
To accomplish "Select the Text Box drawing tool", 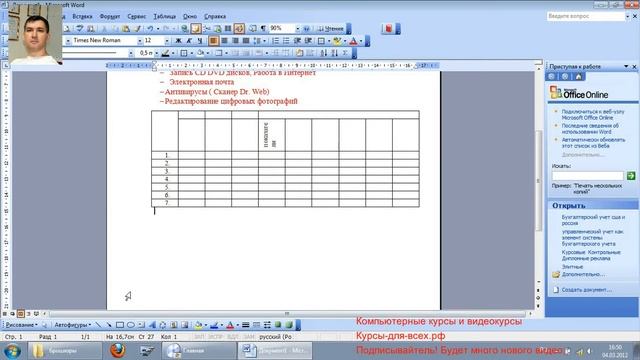I will click(141, 325).
